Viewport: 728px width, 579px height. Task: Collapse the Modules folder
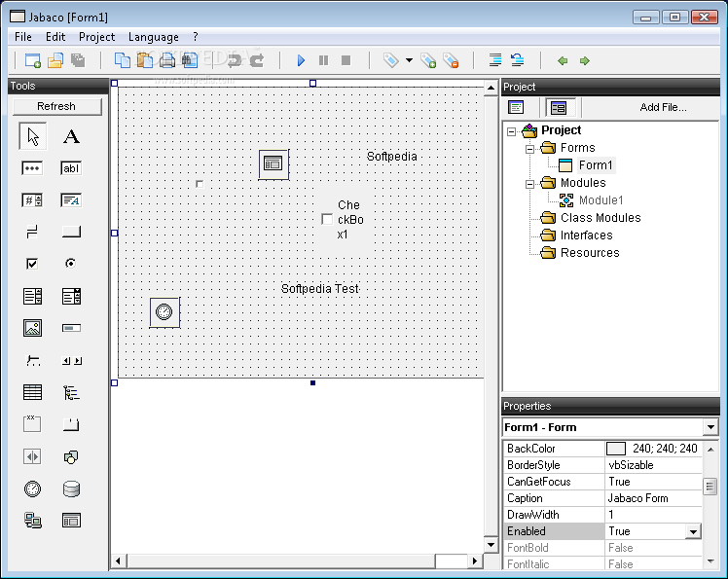tap(529, 184)
